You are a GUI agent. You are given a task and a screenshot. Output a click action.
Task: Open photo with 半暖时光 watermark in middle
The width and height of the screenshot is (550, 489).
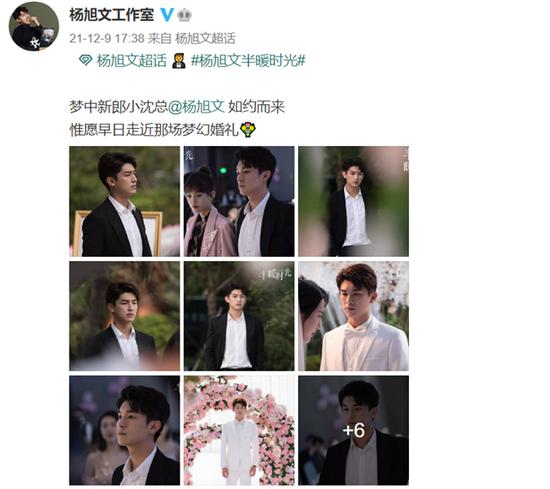239,316
